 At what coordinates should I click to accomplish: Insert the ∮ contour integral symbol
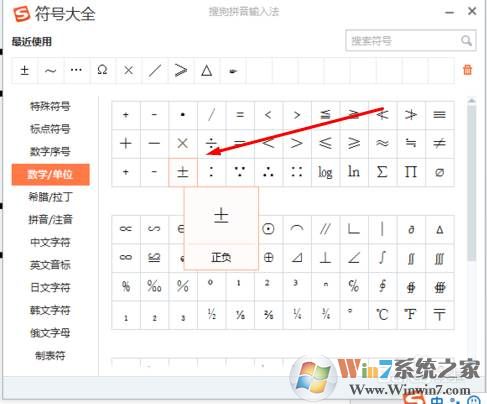click(x=382, y=286)
